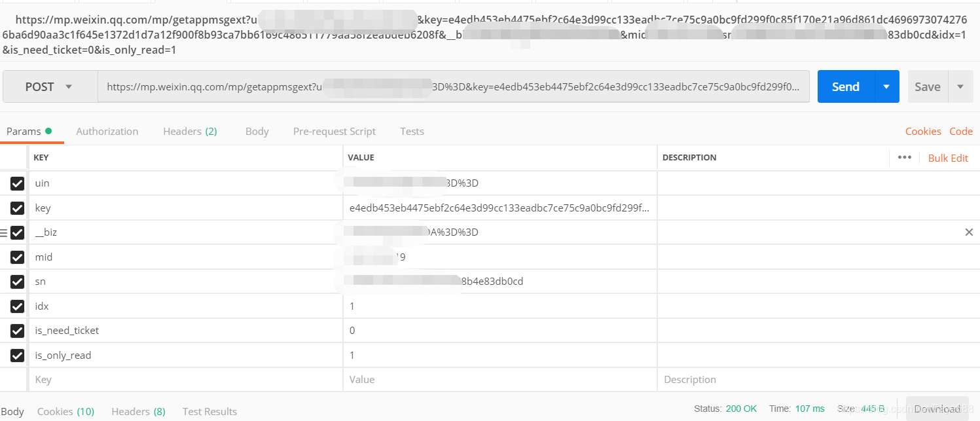This screenshot has width=980, height=421.
Task: Open the Code link
Action: tap(961, 131)
